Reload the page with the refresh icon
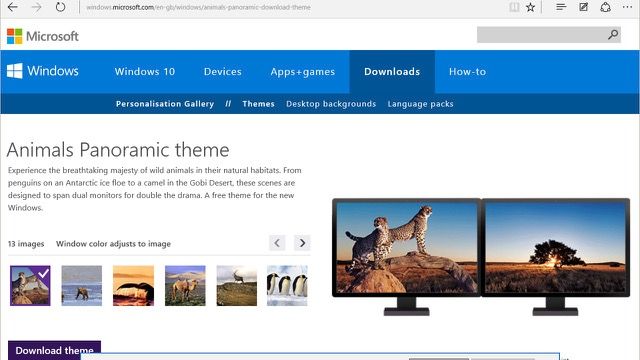 [x=60, y=7]
